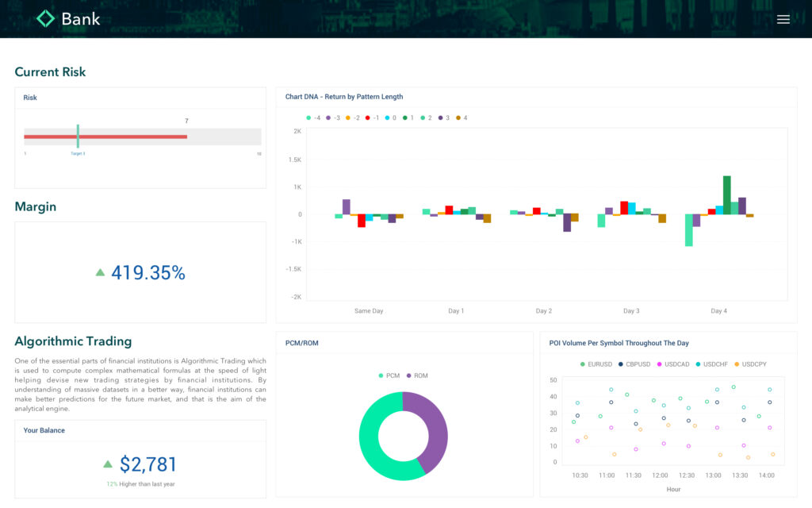The width and height of the screenshot is (812, 508).
Task: Click the Bank diamond logo icon
Action: point(46,18)
